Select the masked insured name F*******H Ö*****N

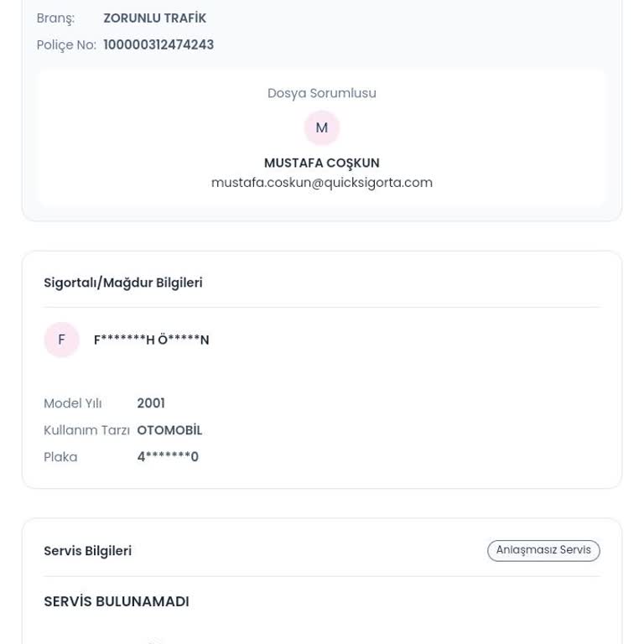coord(152,340)
